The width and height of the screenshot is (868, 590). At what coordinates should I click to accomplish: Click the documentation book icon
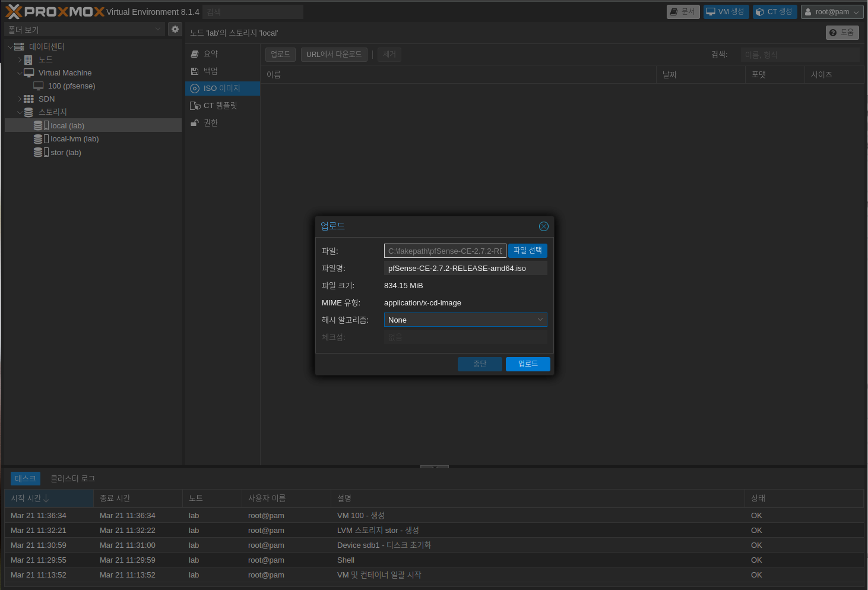[x=674, y=12]
